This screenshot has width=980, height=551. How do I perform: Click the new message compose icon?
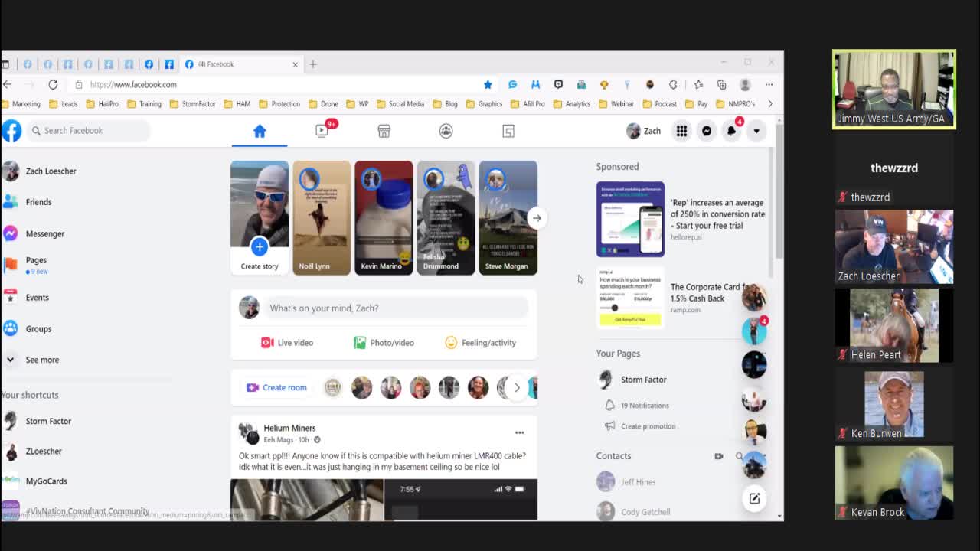point(754,499)
